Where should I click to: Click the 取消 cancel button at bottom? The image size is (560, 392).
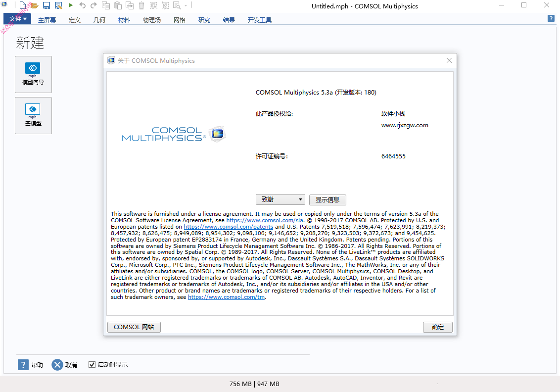[x=65, y=365]
